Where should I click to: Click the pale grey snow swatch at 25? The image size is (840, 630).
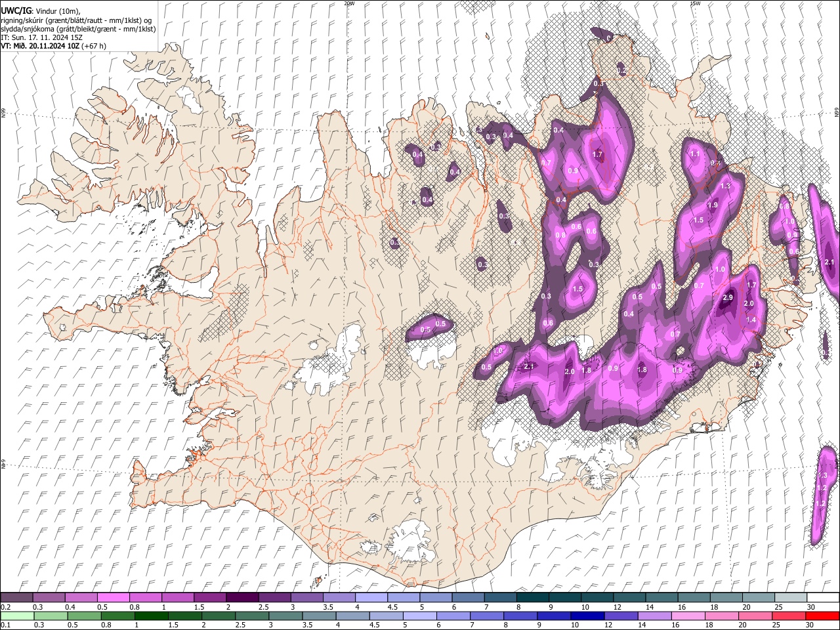pyautogui.click(x=791, y=597)
